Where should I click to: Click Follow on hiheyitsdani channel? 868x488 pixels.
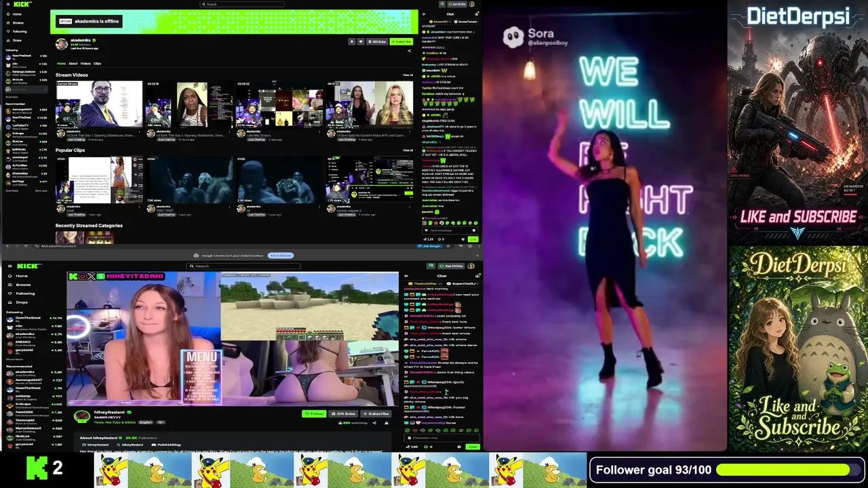point(314,413)
